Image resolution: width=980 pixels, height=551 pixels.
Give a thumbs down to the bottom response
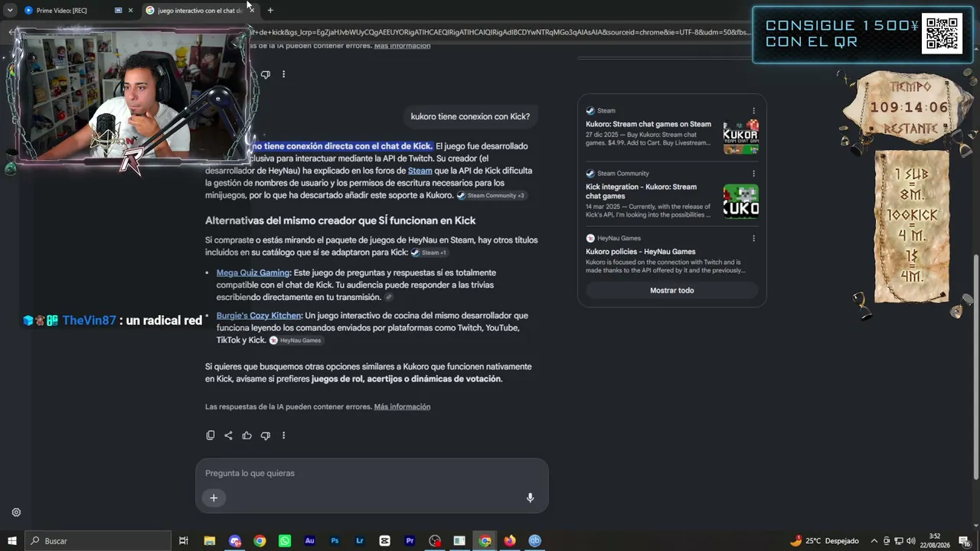point(265,435)
